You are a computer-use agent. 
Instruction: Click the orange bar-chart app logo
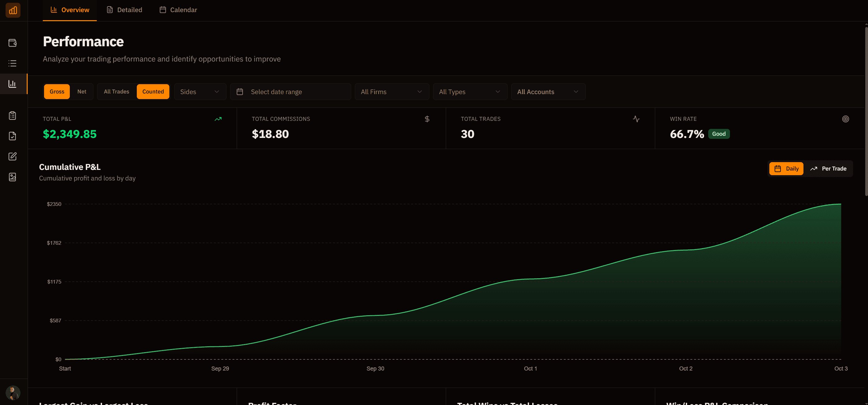coord(13,10)
